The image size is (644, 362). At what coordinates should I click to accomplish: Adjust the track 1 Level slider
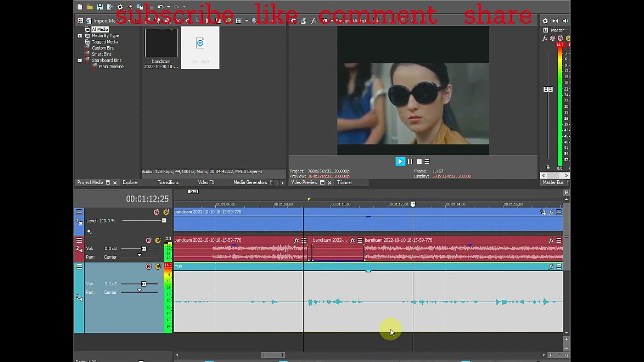pos(164,221)
